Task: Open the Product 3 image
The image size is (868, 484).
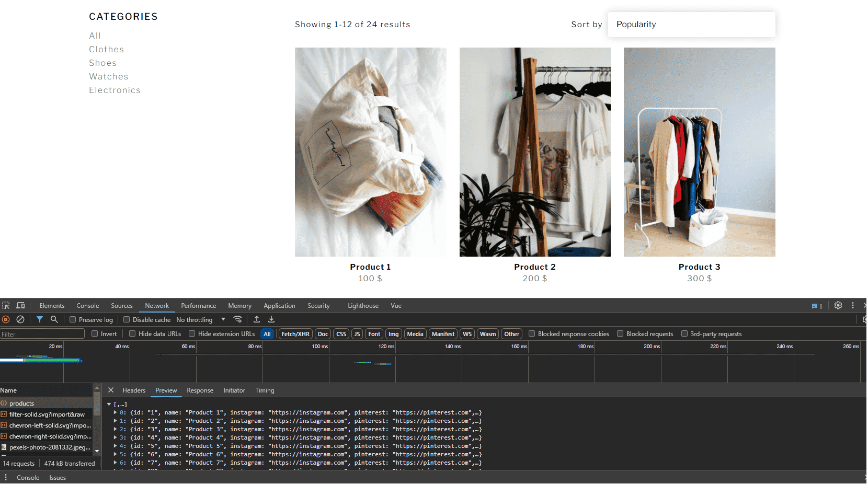Action: pos(700,152)
